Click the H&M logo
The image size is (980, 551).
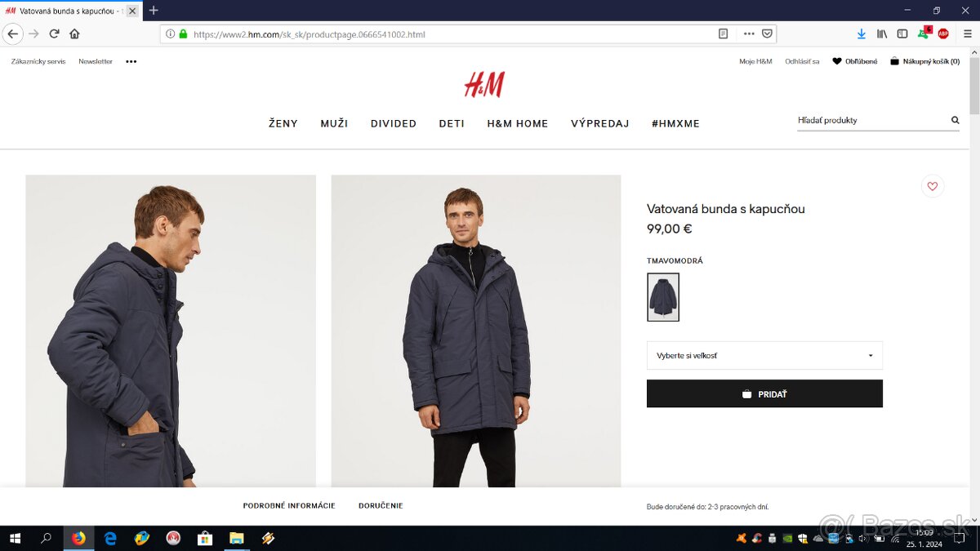[484, 85]
